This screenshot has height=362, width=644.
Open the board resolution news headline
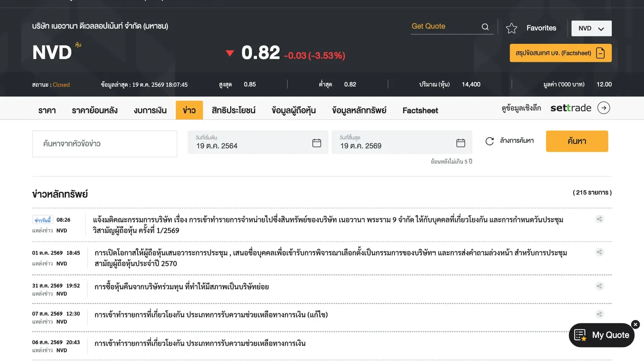tap(328, 225)
